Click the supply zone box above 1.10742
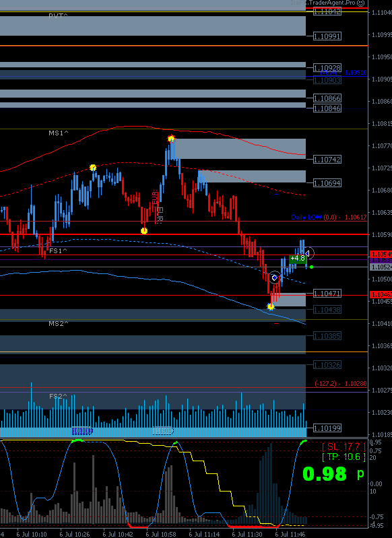This screenshot has height=538, width=392. 240,149
